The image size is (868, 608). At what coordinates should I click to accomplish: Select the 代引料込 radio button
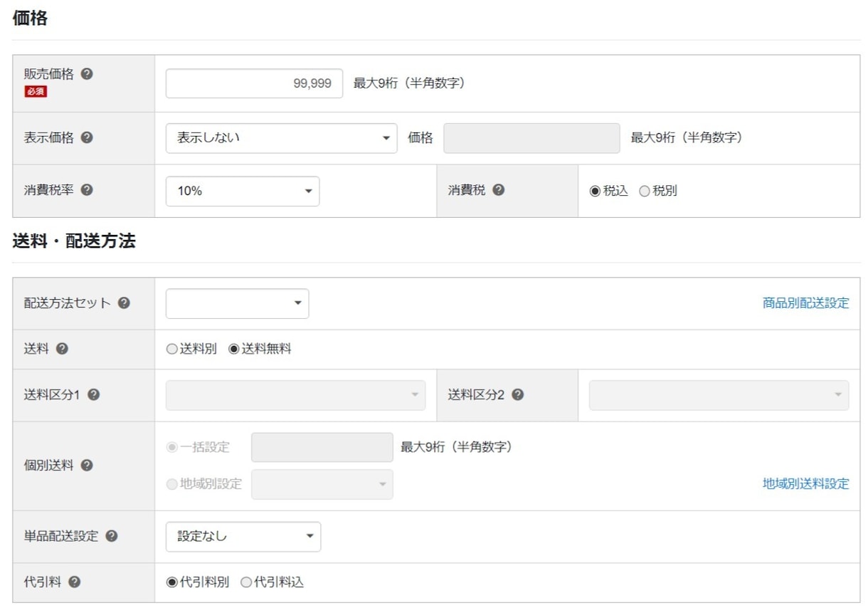246,582
